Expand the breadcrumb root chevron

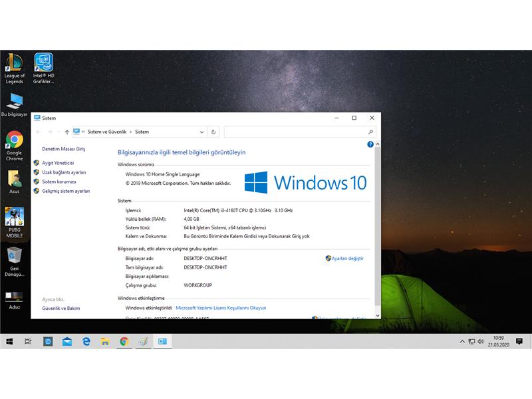point(83,132)
